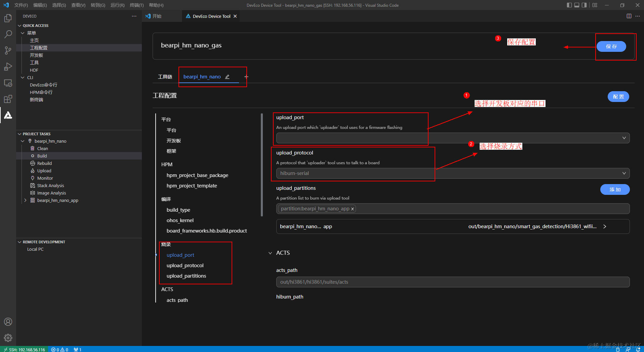This screenshot has width=644, height=352.
Task: Click the acts_path input field
Action: [x=453, y=282]
